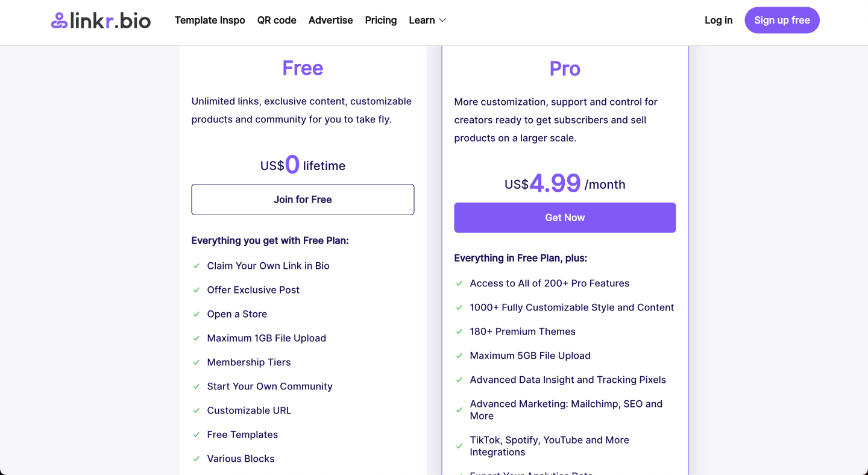The width and height of the screenshot is (868, 475).
Task: Open the Advertise nav link
Action: point(331,20)
